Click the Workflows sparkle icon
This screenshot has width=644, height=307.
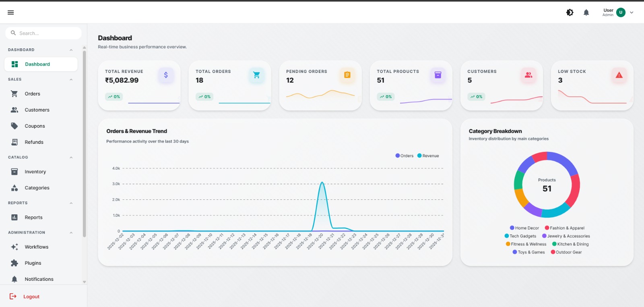pyautogui.click(x=14, y=247)
